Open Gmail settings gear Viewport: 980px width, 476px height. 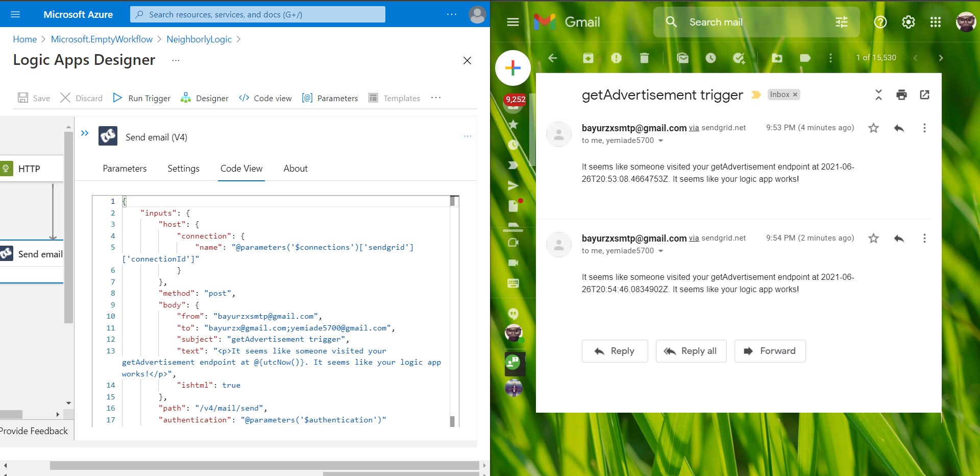tap(909, 22)
